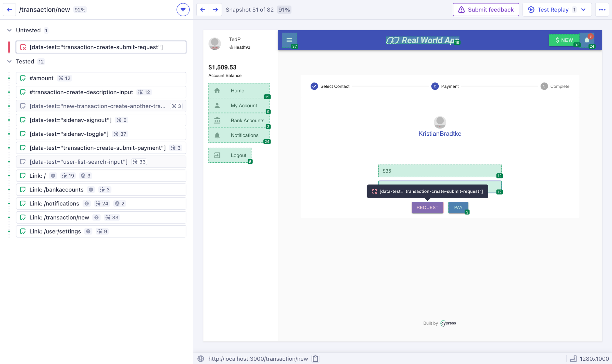612x364 pixels.
Task: Click the hamburger sidenav toggle icon
Action: tap(289, 40)
